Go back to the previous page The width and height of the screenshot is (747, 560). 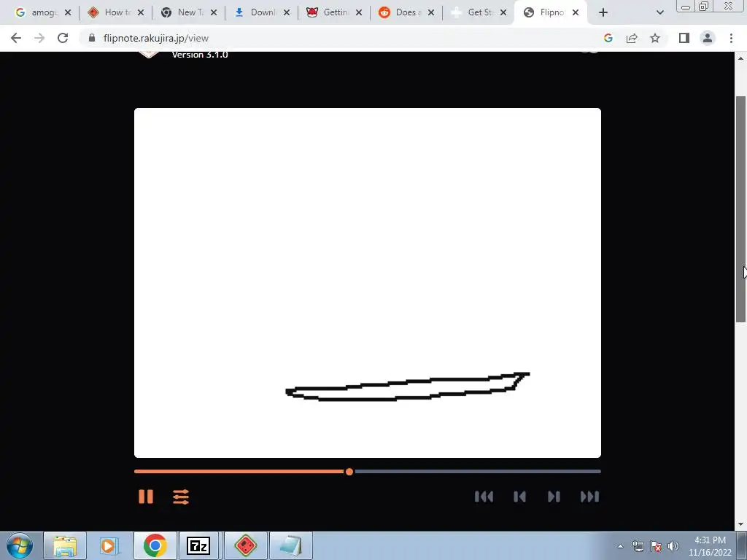point(16,38)
